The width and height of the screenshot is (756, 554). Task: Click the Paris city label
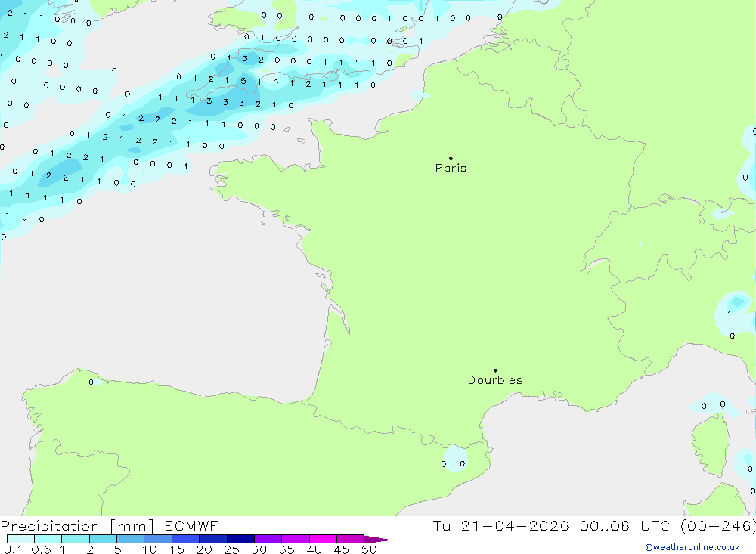(451, 168)
